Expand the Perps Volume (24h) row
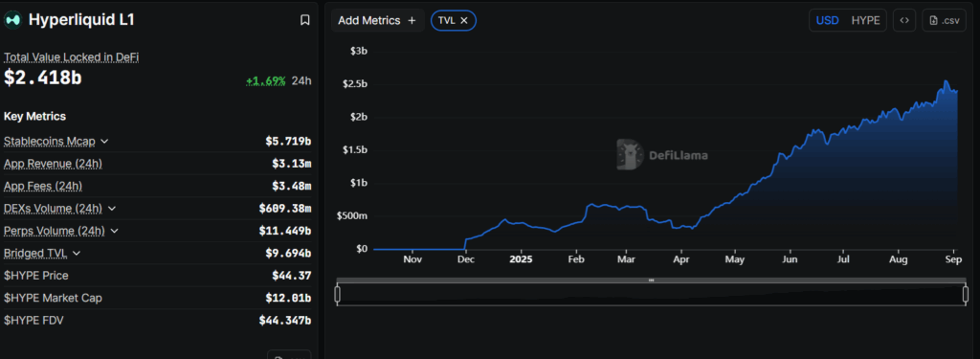980x359 pixels. pyautogui.click(x=115, y=231)
